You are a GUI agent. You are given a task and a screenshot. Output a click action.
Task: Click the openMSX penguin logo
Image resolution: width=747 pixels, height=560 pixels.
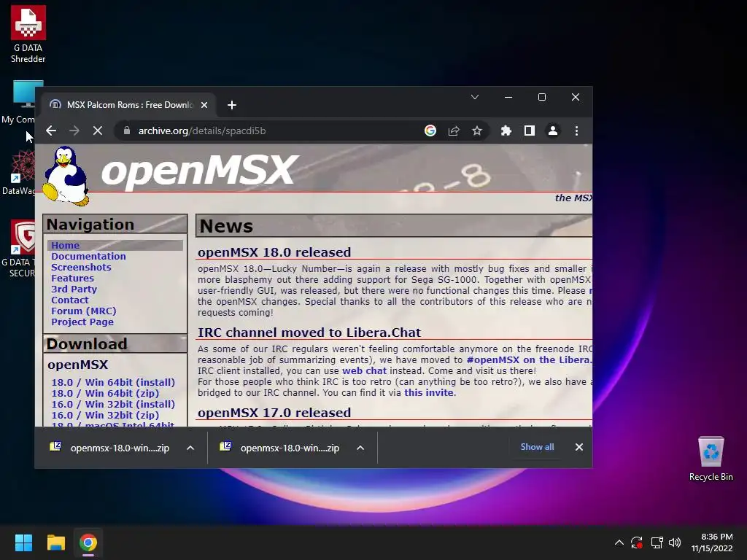(66, 176)
